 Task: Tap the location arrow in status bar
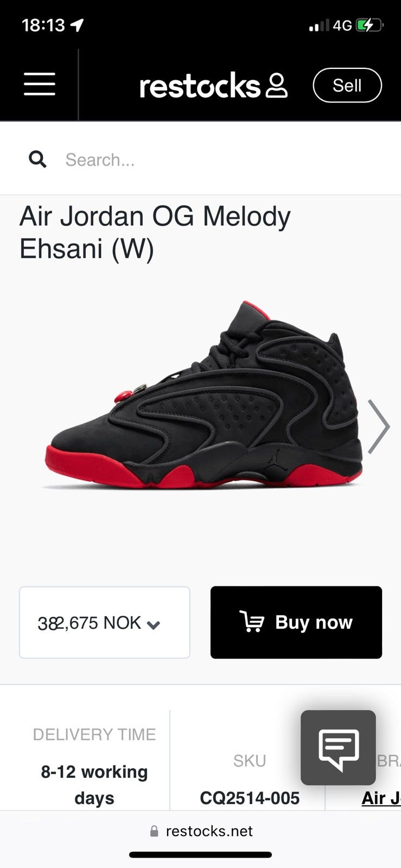(x=78, y=25)
